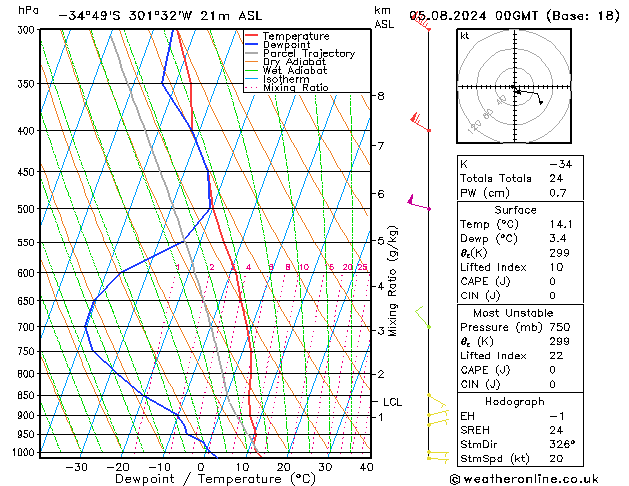Click the yellow wind barb at 850 hPa
The height and width of the screenshot is (486, 629).
coord(437,401)
